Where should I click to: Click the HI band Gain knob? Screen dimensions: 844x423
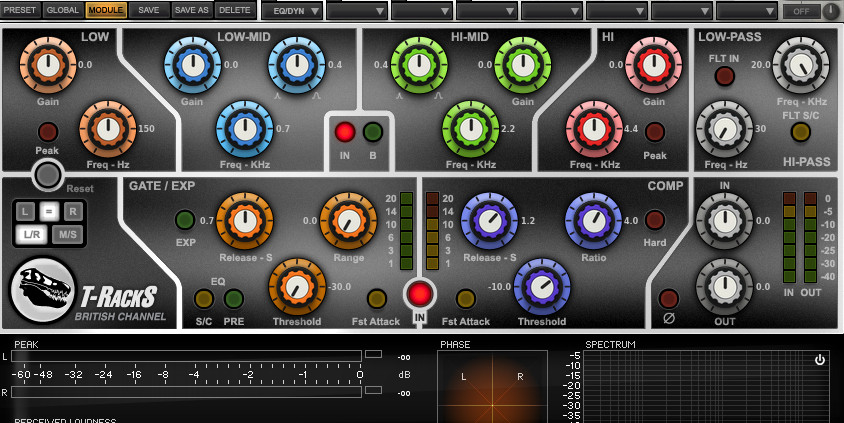coord(654,65)
